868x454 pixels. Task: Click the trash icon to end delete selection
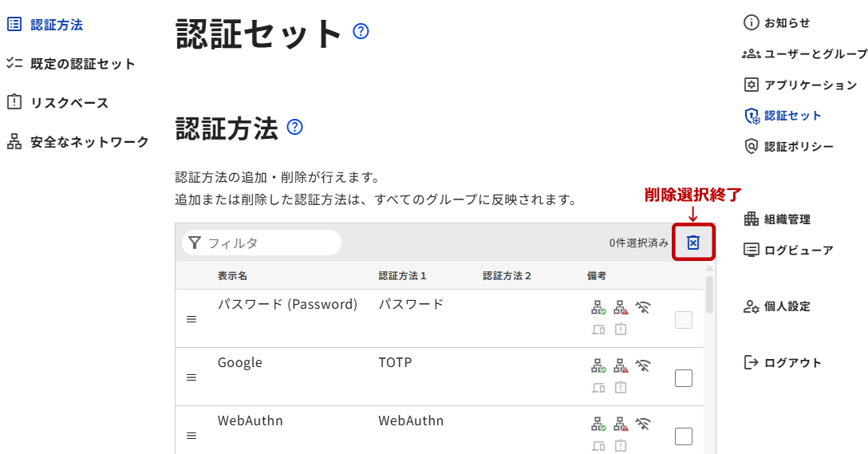pyautogui.click(x=693, y=243)
